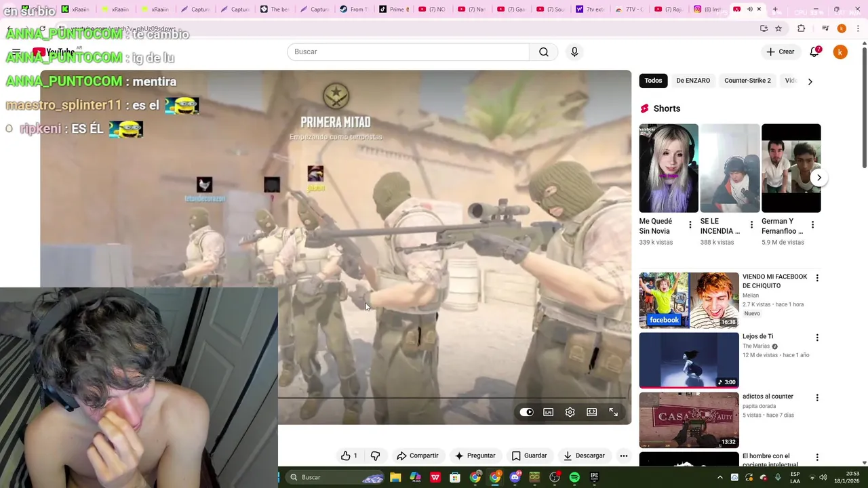Focus the YouTube 'Buscar' search field
868x488 pixels.
click(x=408, y=52)
